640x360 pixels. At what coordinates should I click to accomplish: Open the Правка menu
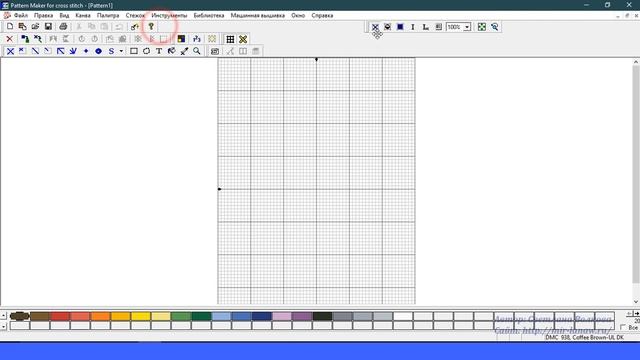pyautogui.click(x=43, y=16)
